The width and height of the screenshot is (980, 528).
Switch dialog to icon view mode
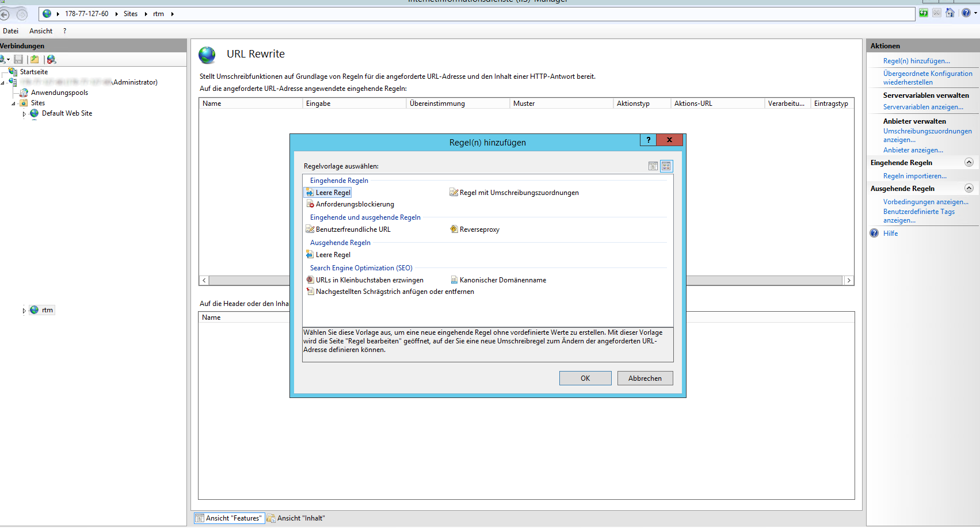666,166
